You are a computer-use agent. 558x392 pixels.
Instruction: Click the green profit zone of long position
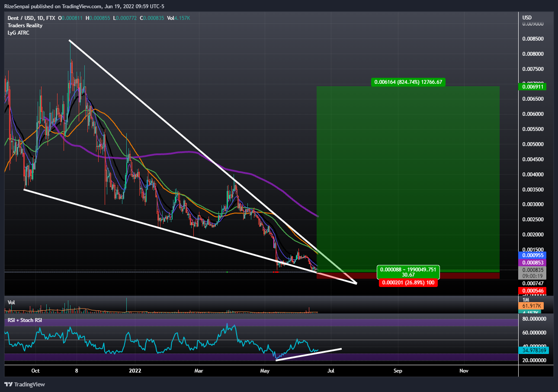coord(408,178)
